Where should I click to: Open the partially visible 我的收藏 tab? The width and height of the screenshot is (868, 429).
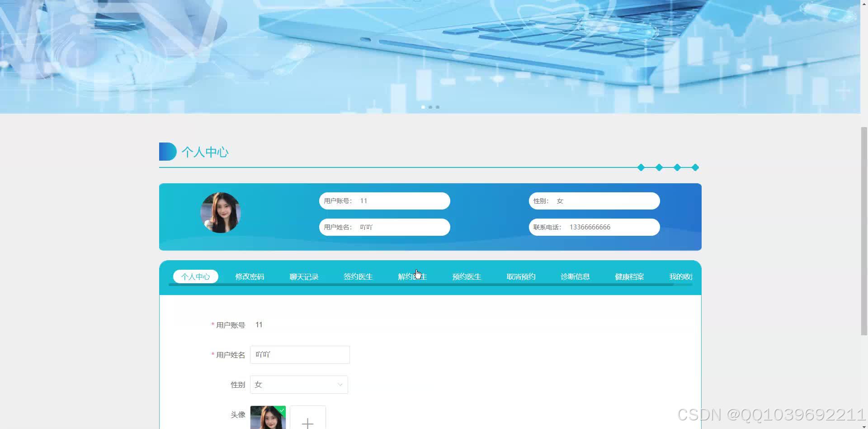pyautogui.click(x=680, y=276)
